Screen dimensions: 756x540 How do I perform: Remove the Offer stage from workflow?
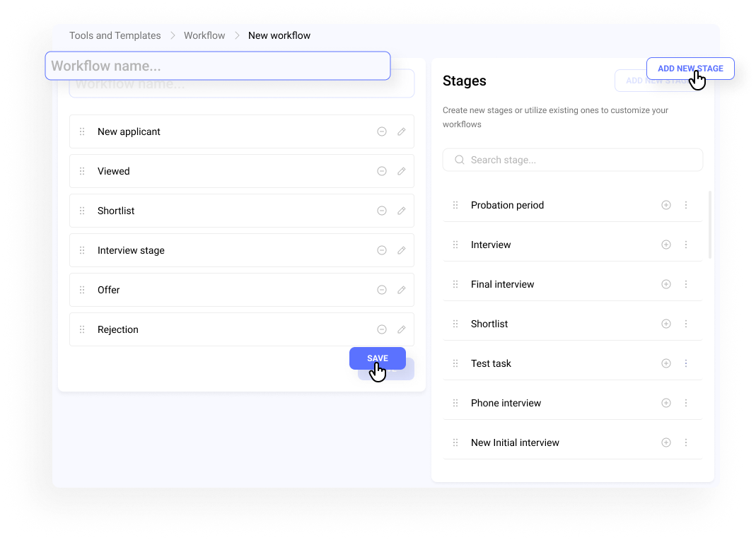point(382,290)
